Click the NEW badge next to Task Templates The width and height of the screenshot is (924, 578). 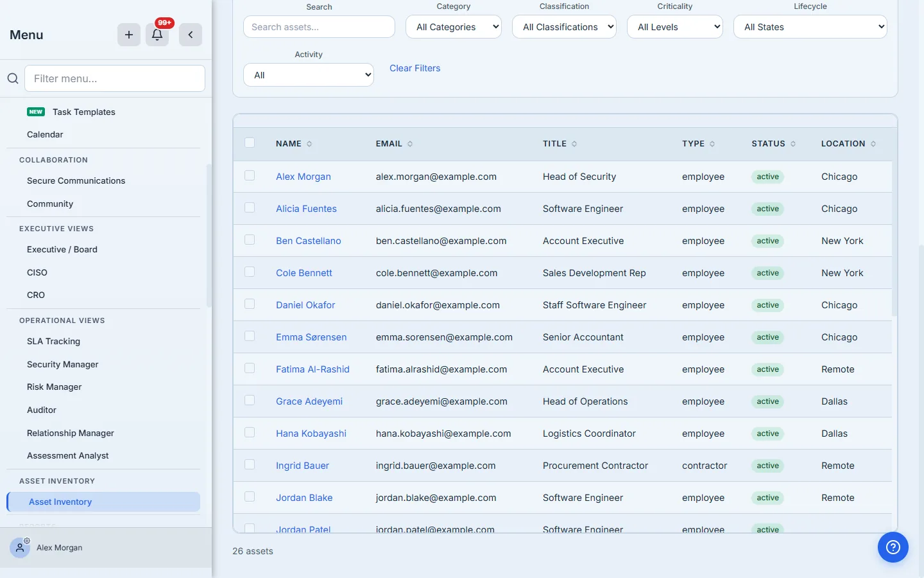click(x=36, y=112)
